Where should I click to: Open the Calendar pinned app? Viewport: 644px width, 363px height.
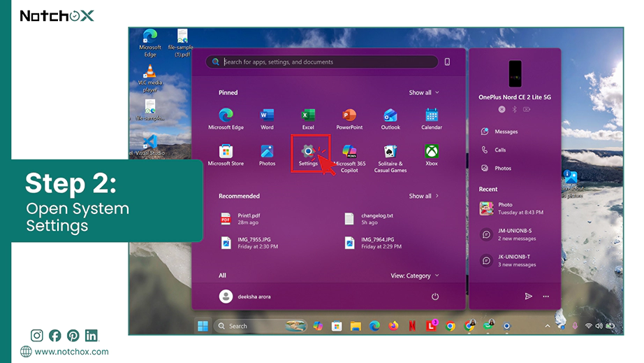[x=431, y=119]
